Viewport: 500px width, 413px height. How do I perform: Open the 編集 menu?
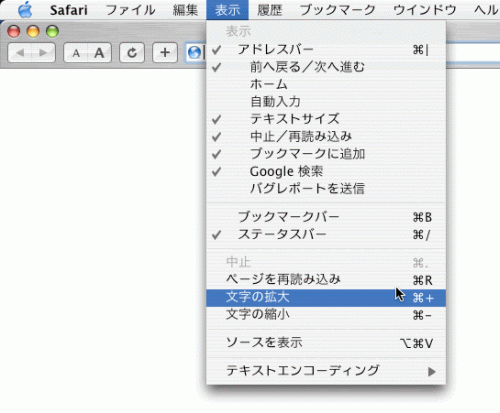(x=185, y=10)
